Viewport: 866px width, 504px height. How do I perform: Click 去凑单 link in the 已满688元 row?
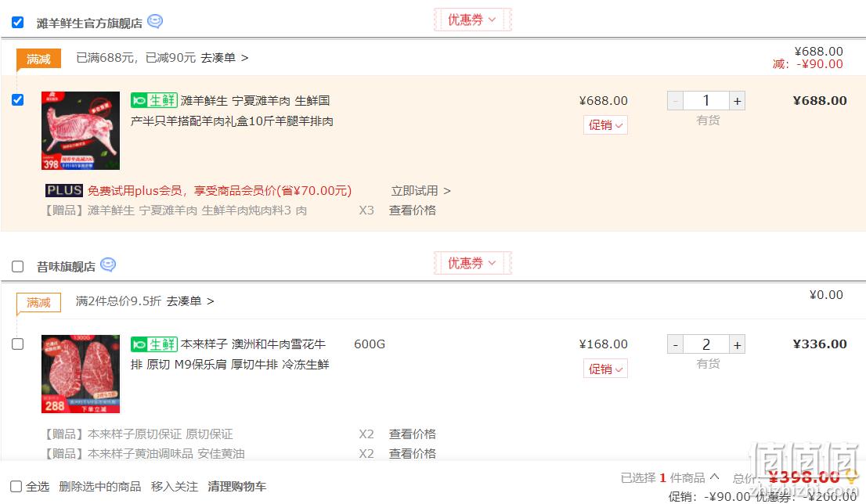[224, 58]
